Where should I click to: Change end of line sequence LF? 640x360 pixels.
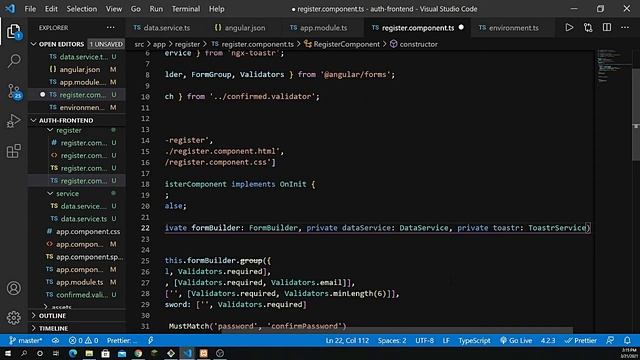(446, 340)
